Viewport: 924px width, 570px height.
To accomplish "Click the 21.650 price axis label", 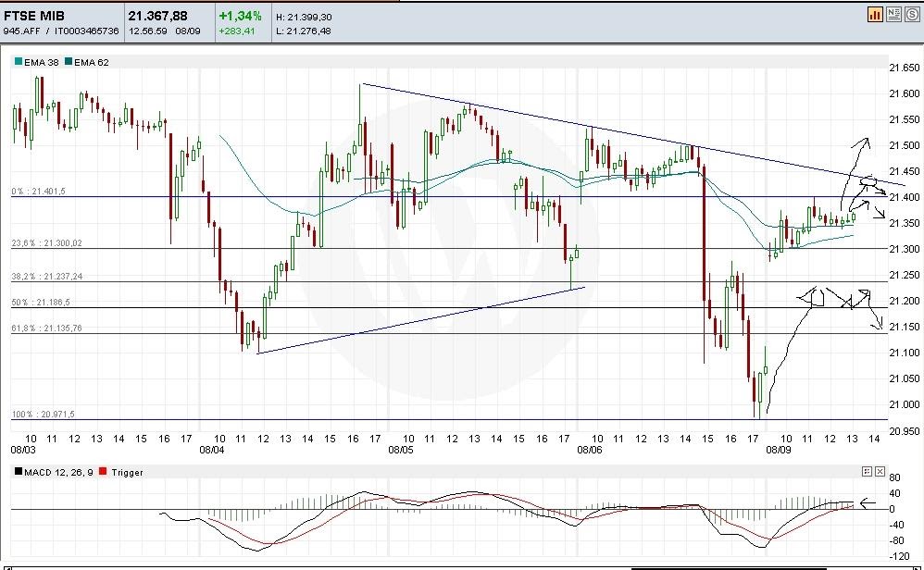I will point(904,68).
